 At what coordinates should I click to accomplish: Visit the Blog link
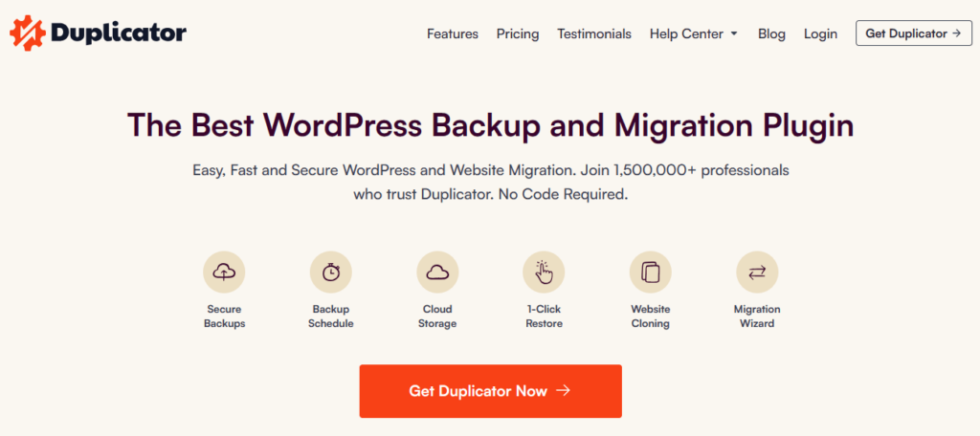coord(771,33)
